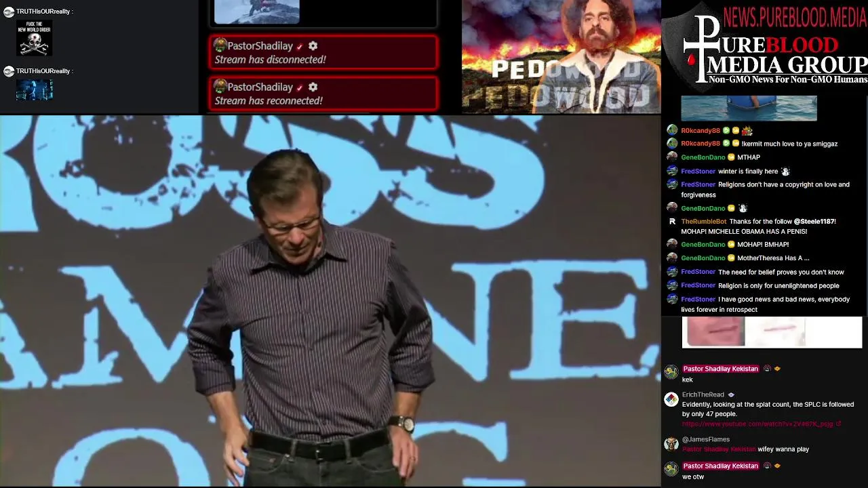Click Pastor Shadilay Kekistan's avatar on the 'kek' message
The image size is (868, 488).
(x=671, y=371)
